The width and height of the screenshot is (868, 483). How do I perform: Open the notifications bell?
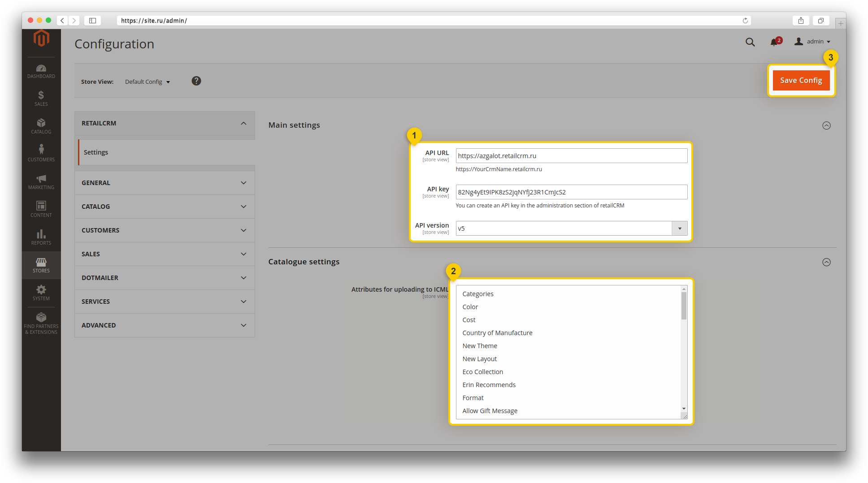[x=775, y=42]
